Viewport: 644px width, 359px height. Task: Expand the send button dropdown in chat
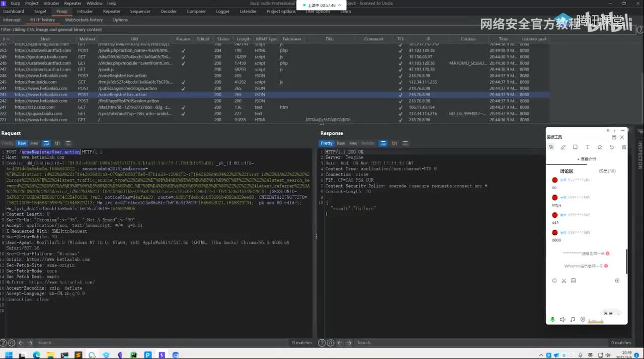(618, 314)
